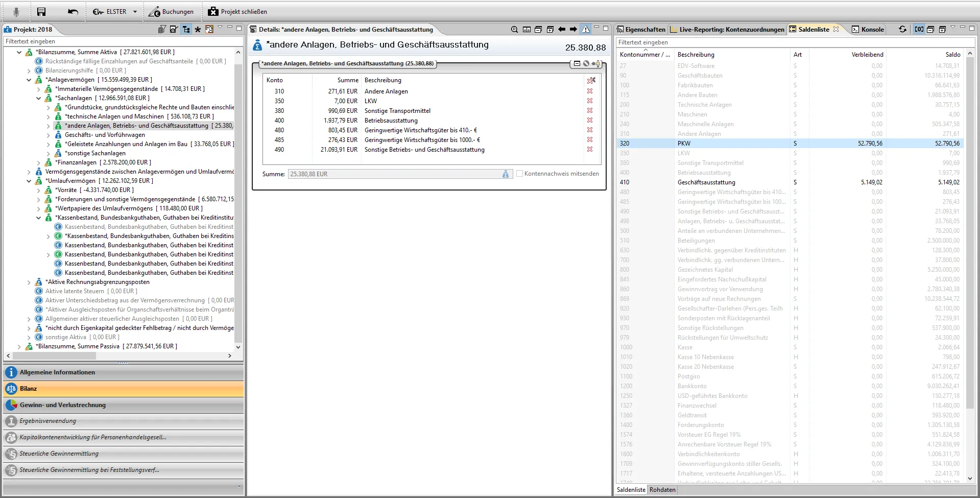
Task: Click Saldenliste vertical scrollbar down arrow
Action: click(x=970, y=479)
